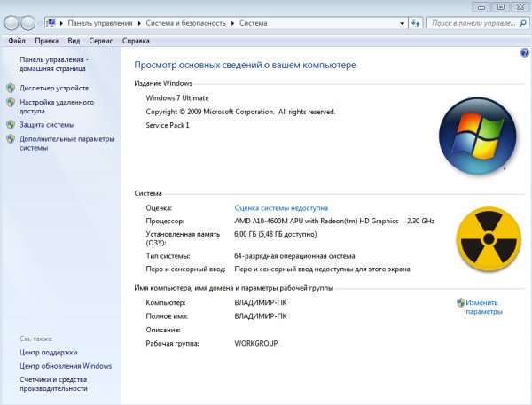Click shield icon next to Настройка удаленного доступа
Screen dimensions: 532x405
click(x=11, y=103)
